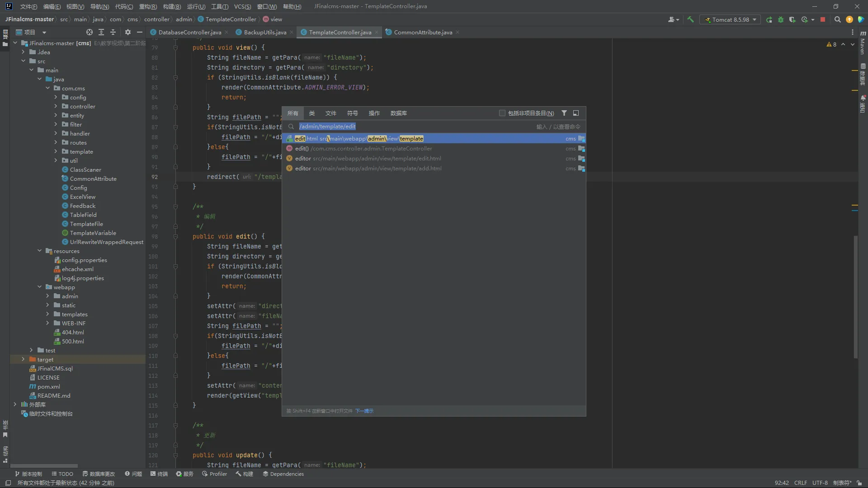
Task: Click the Build project hammer icon
Action: (x=690, y=19)
